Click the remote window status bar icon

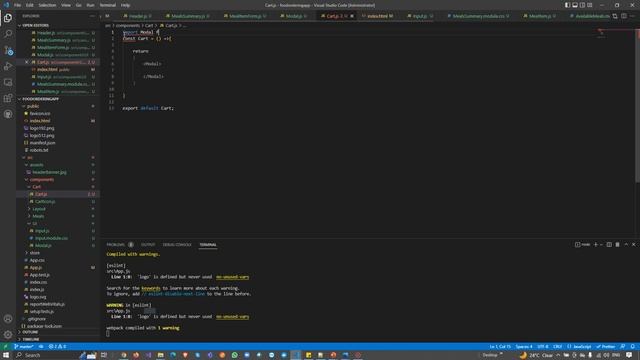[x=5, y=347]
